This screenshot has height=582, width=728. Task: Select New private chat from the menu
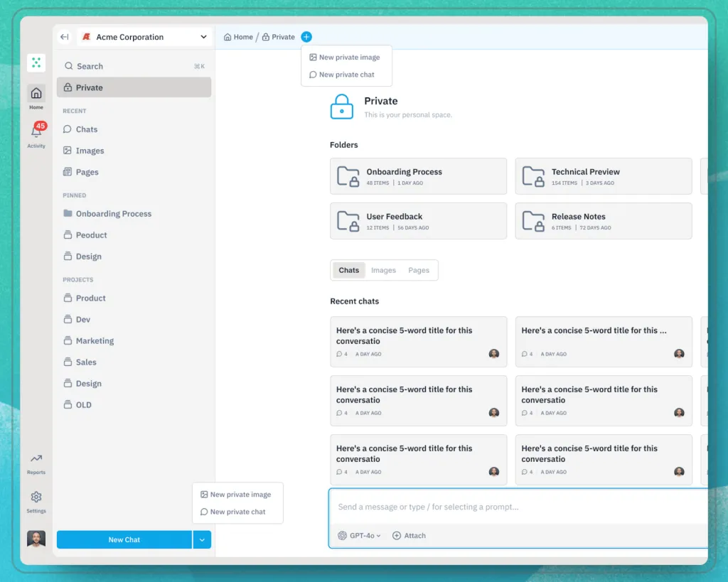(x=346, y=75)
